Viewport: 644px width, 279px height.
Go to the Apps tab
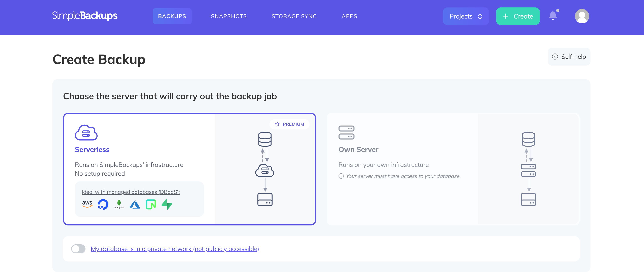349,16
